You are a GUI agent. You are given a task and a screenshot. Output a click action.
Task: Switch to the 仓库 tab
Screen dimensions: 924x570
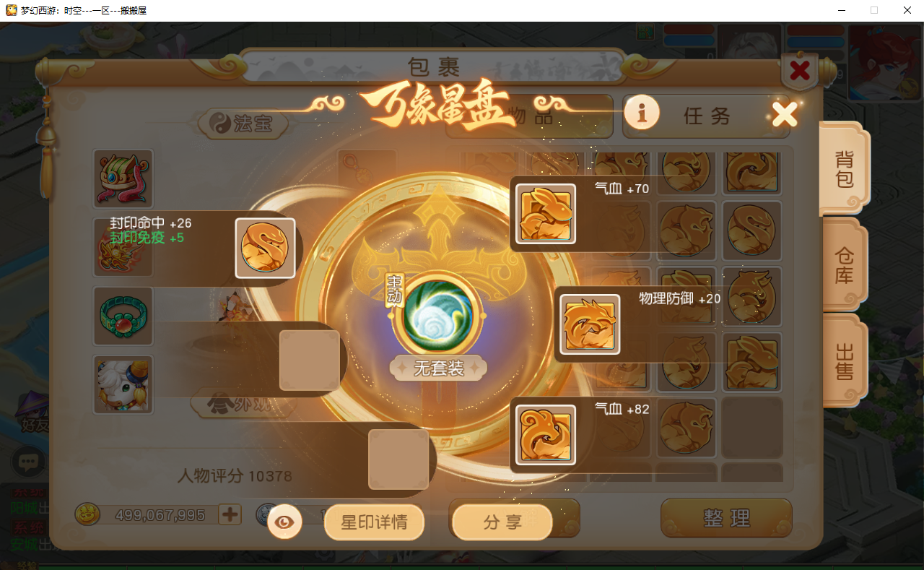click(x=844, y=265)
